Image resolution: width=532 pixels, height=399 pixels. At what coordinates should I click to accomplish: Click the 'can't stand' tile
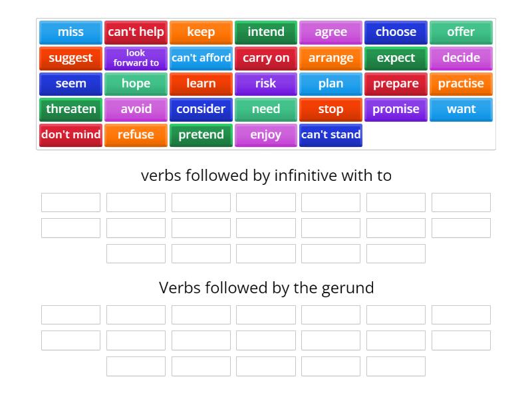coord(331,135)
